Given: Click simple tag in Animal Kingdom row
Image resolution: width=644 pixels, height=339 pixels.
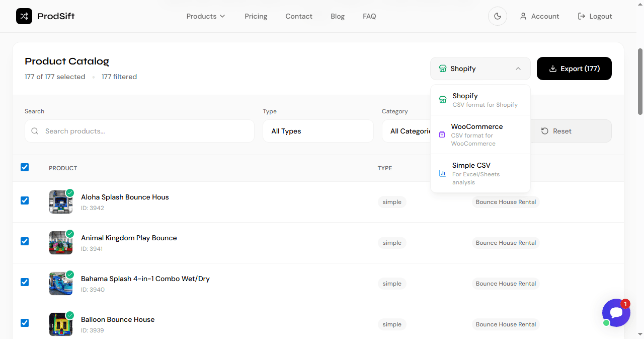Looking at the screenshot, I should click(392, 243).
